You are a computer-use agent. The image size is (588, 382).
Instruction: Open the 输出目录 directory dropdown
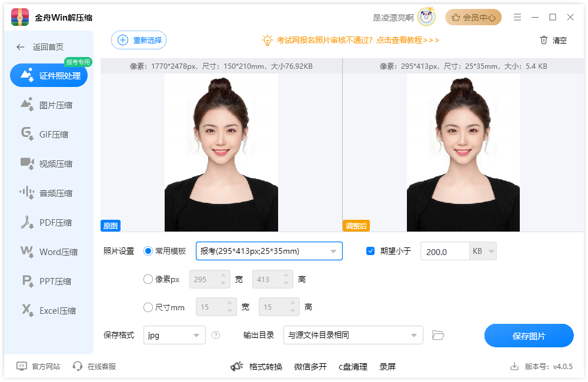click(x=353, y=334)
